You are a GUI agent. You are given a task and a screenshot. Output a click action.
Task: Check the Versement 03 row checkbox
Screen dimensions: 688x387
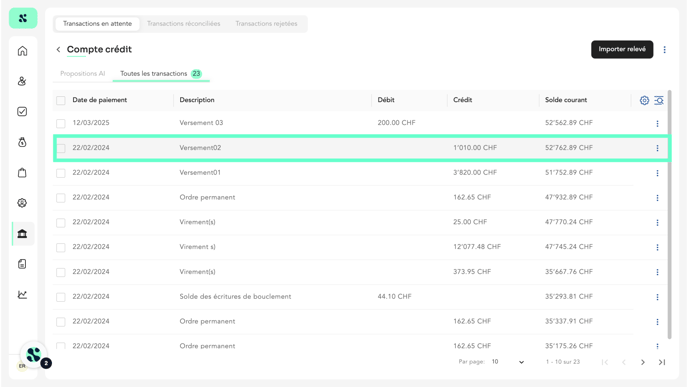coord(61,123)
